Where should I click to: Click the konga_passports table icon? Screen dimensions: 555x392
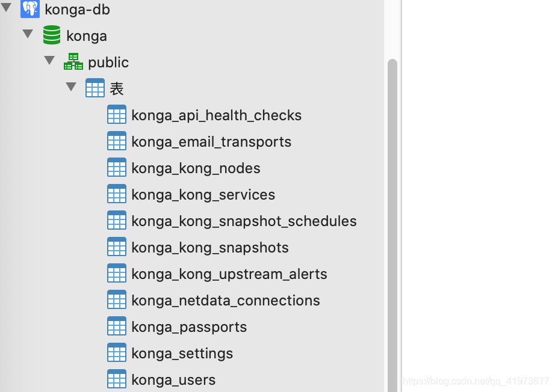tap(117, 326)
